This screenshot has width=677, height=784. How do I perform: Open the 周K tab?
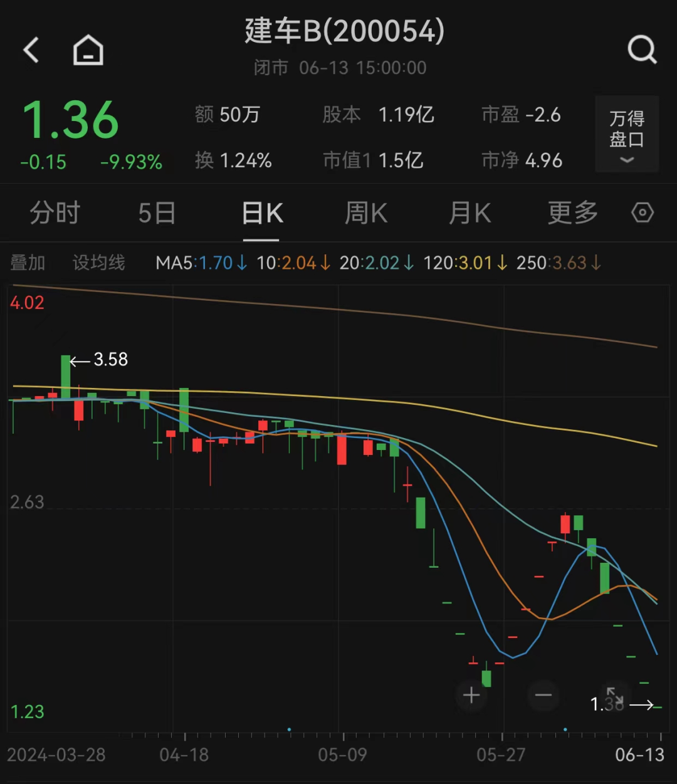[x=366, y=213]
